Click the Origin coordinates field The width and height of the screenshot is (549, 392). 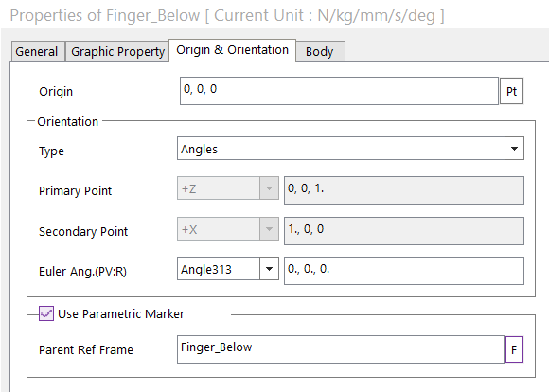pyautogui.click(x=339, y=91)
